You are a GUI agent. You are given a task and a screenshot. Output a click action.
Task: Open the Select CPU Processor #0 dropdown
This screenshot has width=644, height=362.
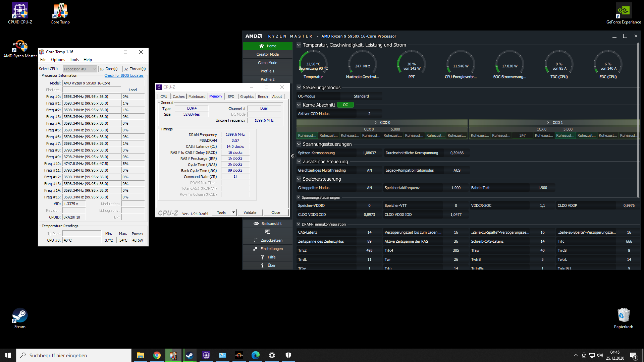80,69
